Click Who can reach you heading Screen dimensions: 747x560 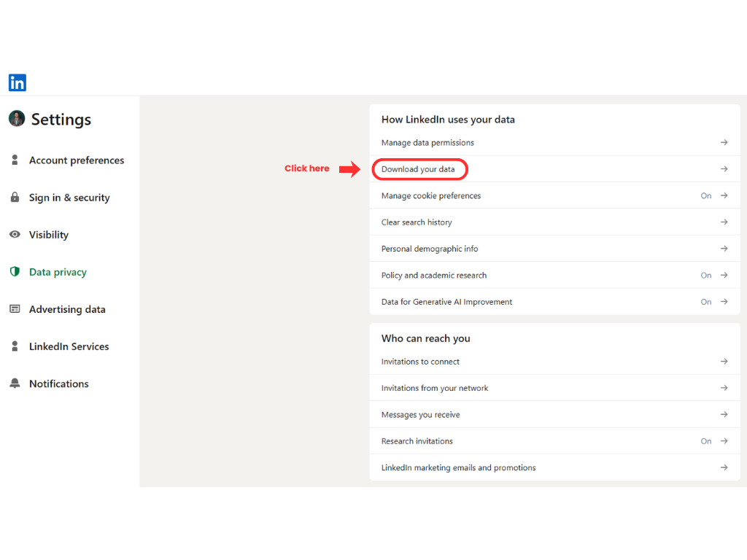[425, 338]
